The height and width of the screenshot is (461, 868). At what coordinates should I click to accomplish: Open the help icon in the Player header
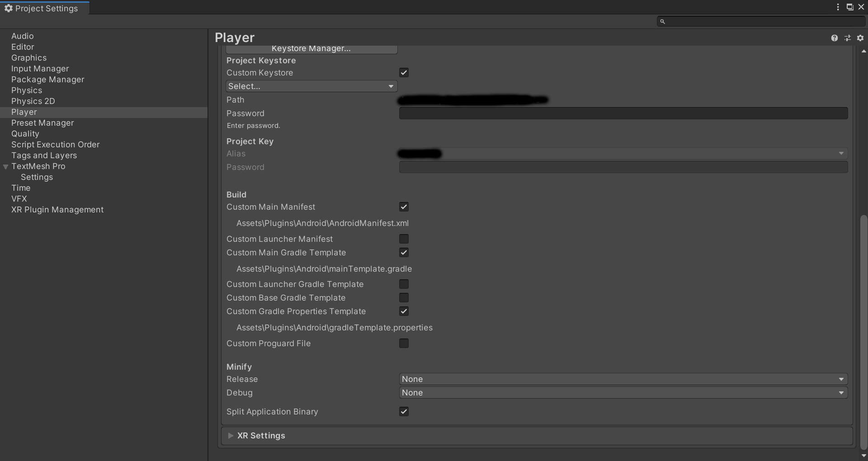click(834, 38)
